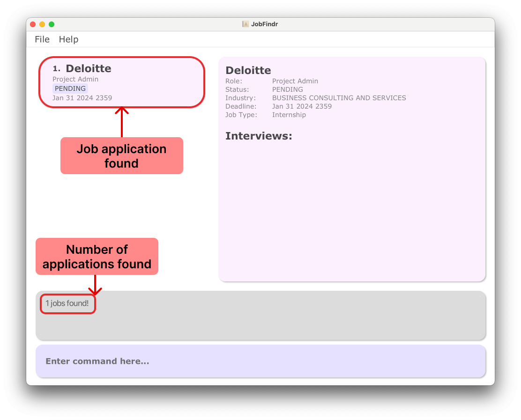Click the date on the Deloitte list card
Screen dimensions: 521x420
coord(82,98)
